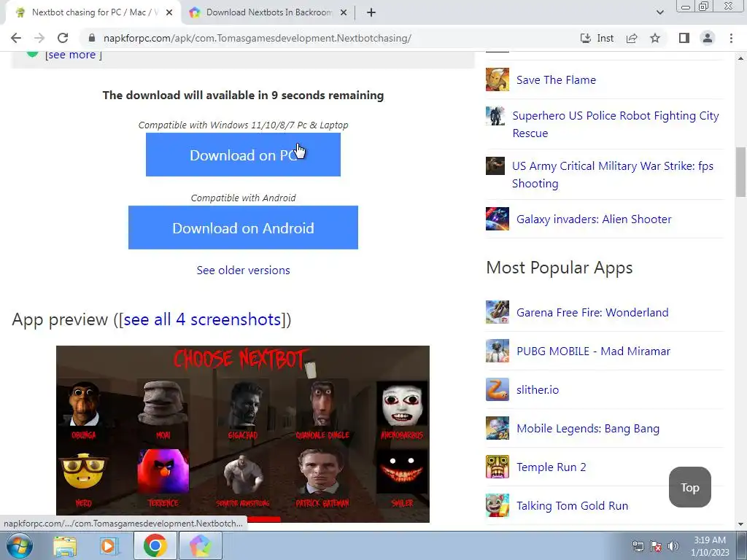The width and height of the screenshot is (747, 560).
Task: Toggle the browser side panel icon
Action: [684, 38]
